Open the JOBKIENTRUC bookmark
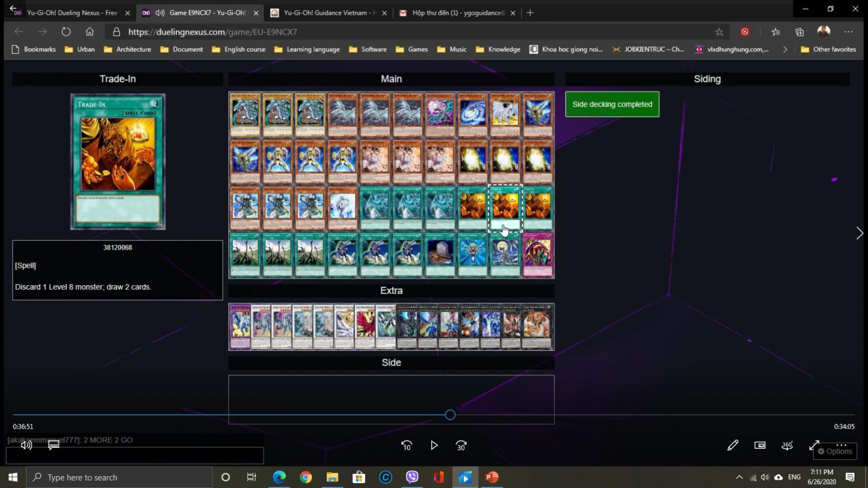Image resolution: width=868 pixels, height=488 pixels. [648, 49]
